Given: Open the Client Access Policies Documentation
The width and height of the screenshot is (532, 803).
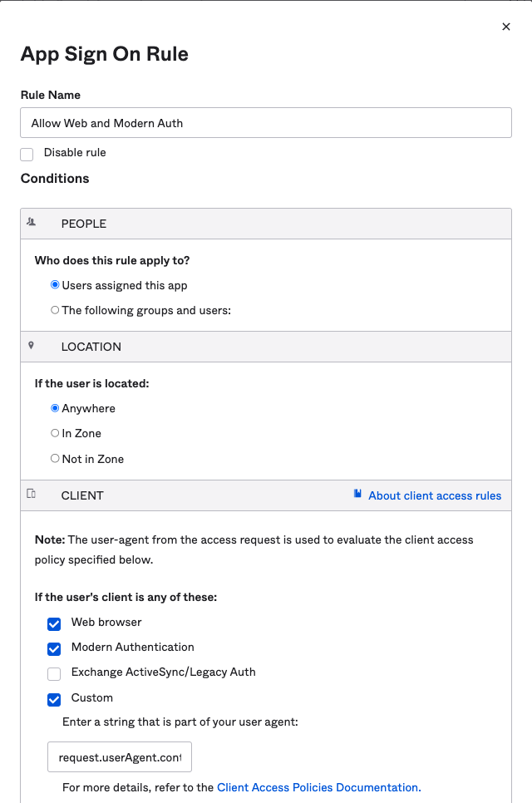Looking at the screenshot, I should (x=319, y=787).
